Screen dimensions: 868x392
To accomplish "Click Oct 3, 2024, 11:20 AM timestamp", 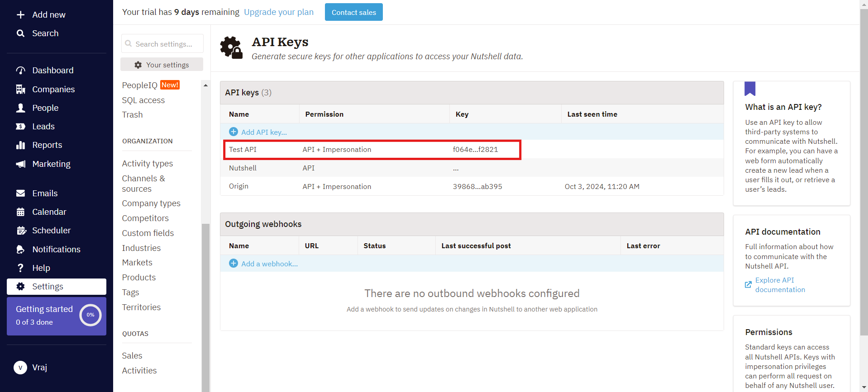I will (x=602, y=186).
